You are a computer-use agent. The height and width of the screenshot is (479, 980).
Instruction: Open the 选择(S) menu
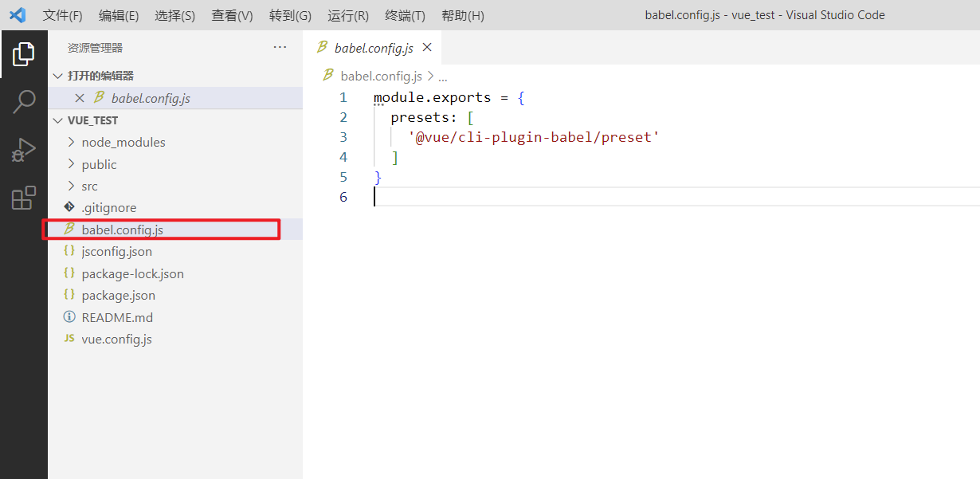(174, 15)
